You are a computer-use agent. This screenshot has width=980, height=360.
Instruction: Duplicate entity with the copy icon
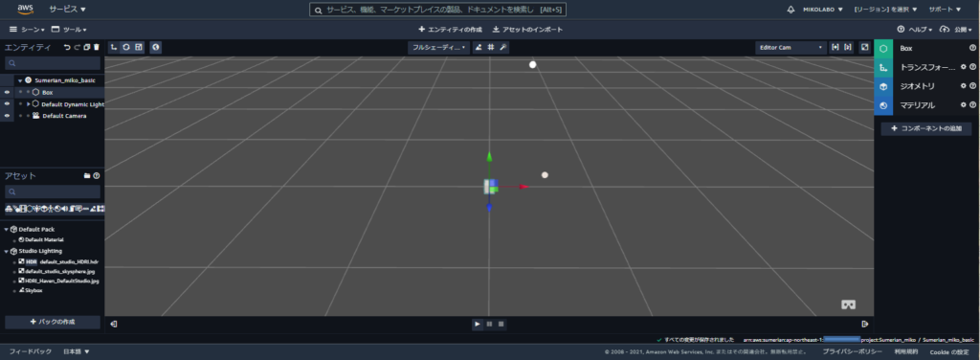(x=87, y=48)
